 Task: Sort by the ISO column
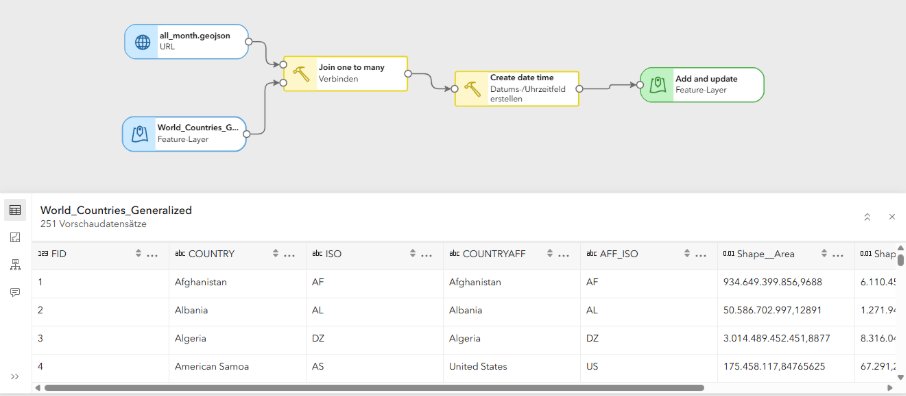[413, 253]
